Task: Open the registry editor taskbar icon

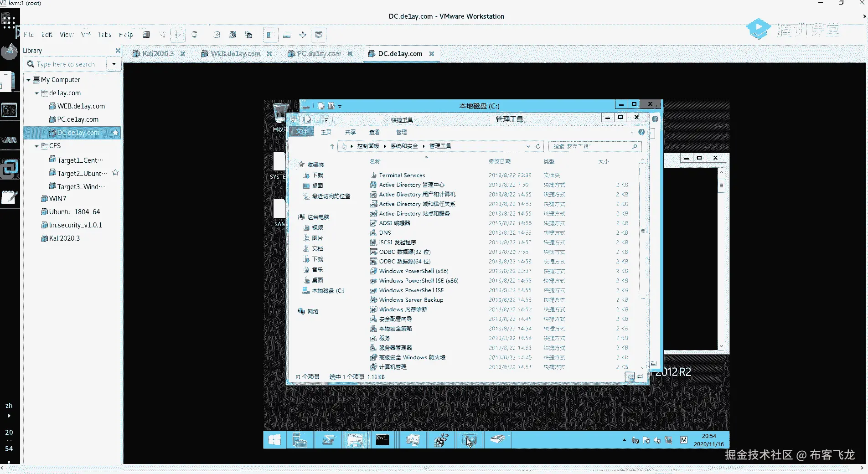Action: (x=441, y=440)
